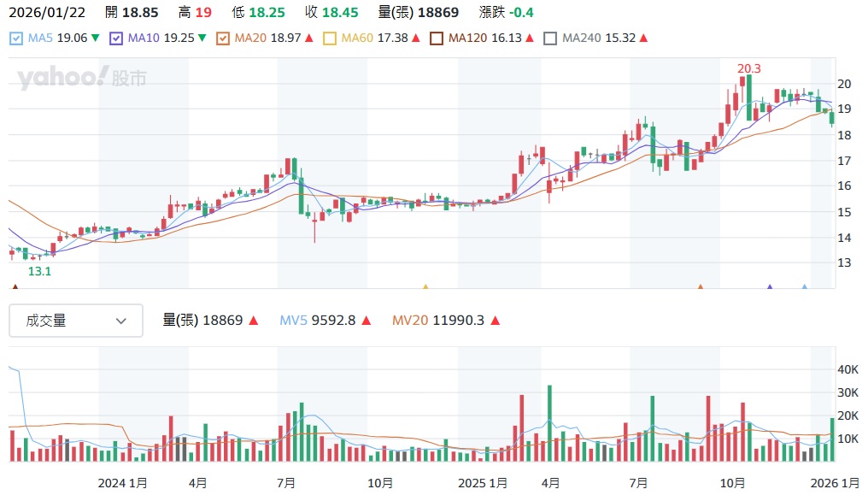Turn on the MA240 checkbox
The width and height of the screenshot is (868, 495).
point(550,38)
